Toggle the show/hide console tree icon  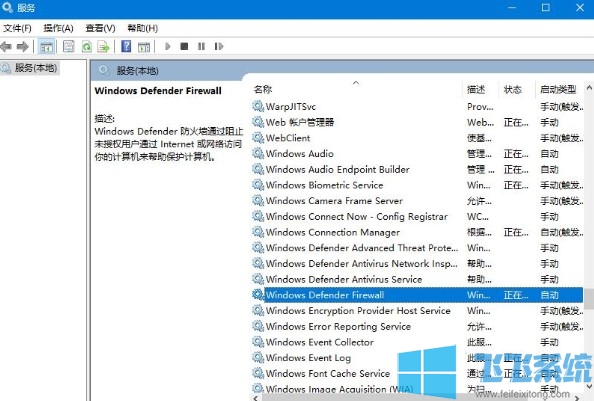47,47
